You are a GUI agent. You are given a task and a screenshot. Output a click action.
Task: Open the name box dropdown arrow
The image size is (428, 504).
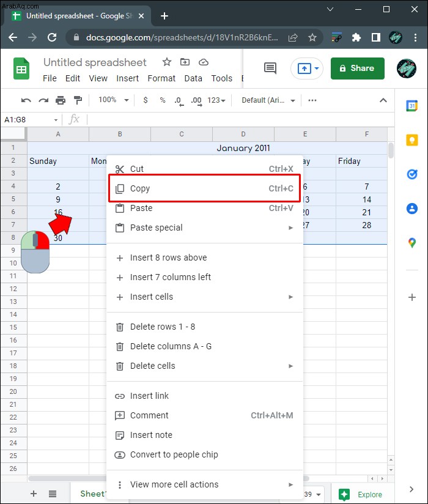[x=56, y=120]
